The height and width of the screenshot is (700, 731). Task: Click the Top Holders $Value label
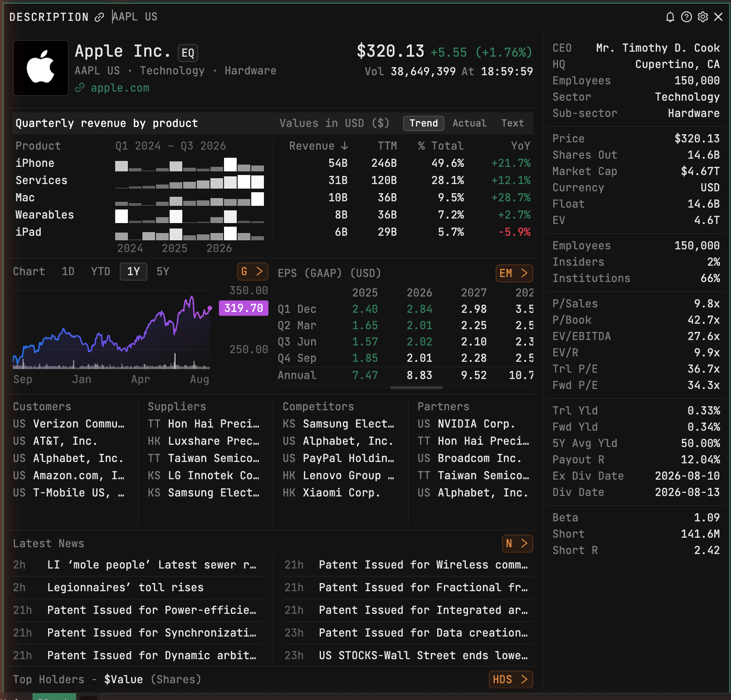tap(123, 680)
